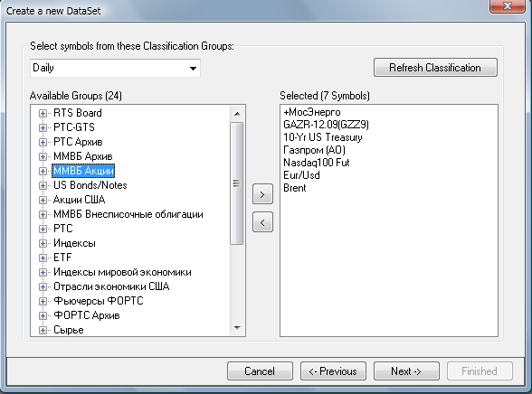The height and width of the screenshot is (394, 532).
Task: Select ММВБ Внесписочные облигации label
Action: click(x=128, y=214)
